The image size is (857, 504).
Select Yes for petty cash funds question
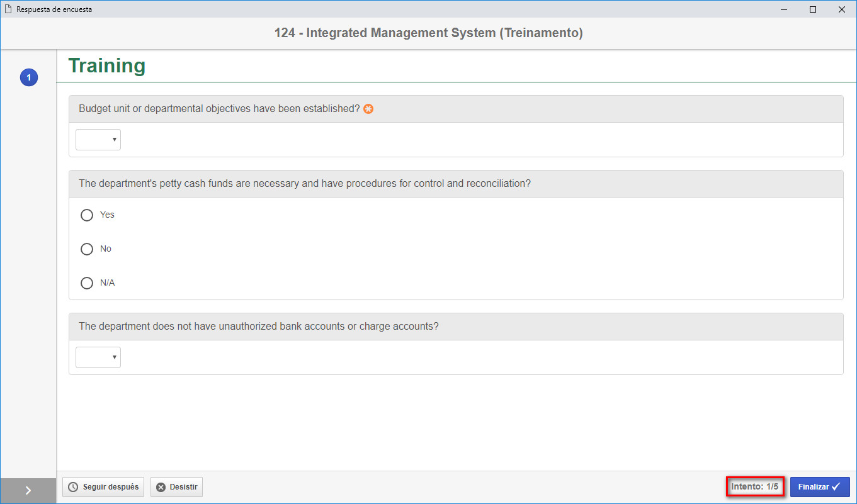click(87, 215)
